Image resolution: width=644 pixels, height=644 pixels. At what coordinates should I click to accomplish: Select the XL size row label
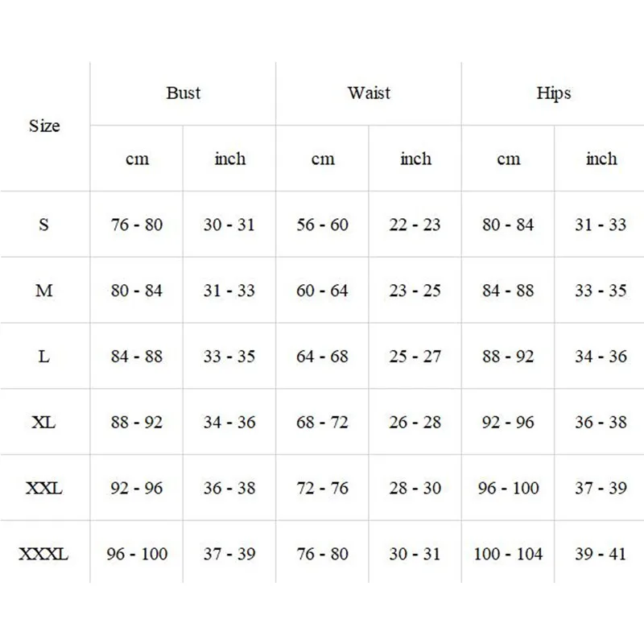44,422
